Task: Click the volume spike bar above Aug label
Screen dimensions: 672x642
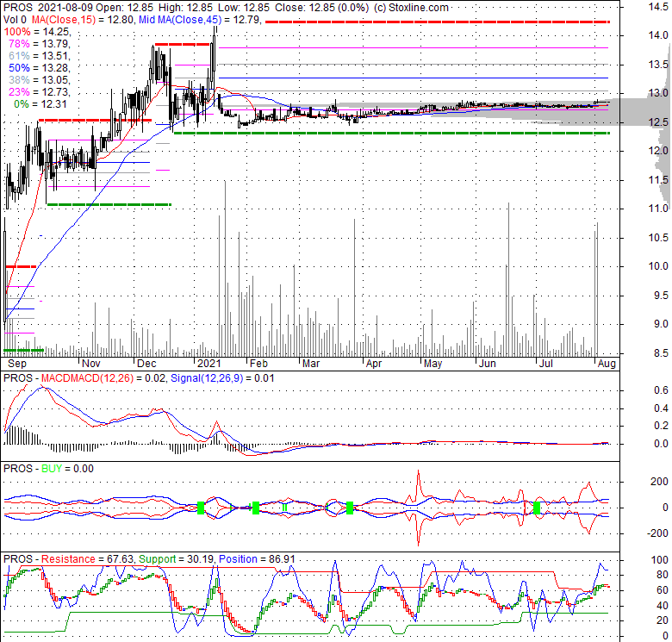Action: 597,290
